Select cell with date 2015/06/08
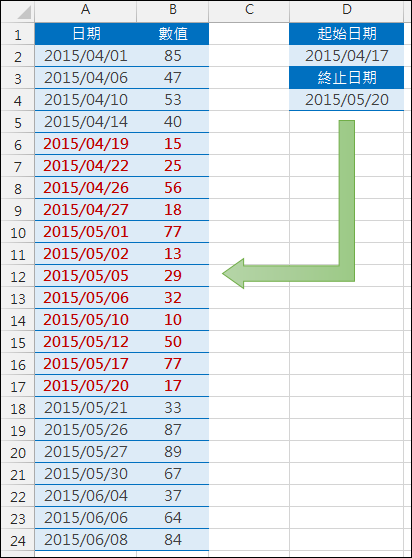Screen dimensions: 412x558 pyautogui.click(x=85, y=540)
